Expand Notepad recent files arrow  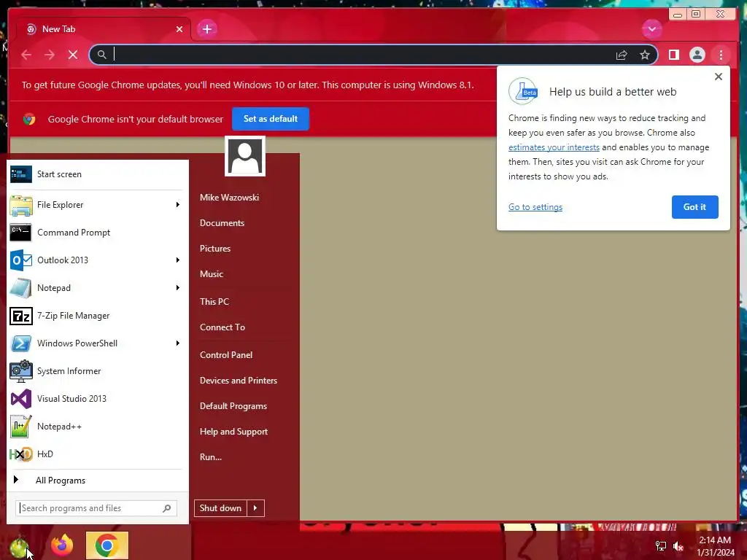177,287
